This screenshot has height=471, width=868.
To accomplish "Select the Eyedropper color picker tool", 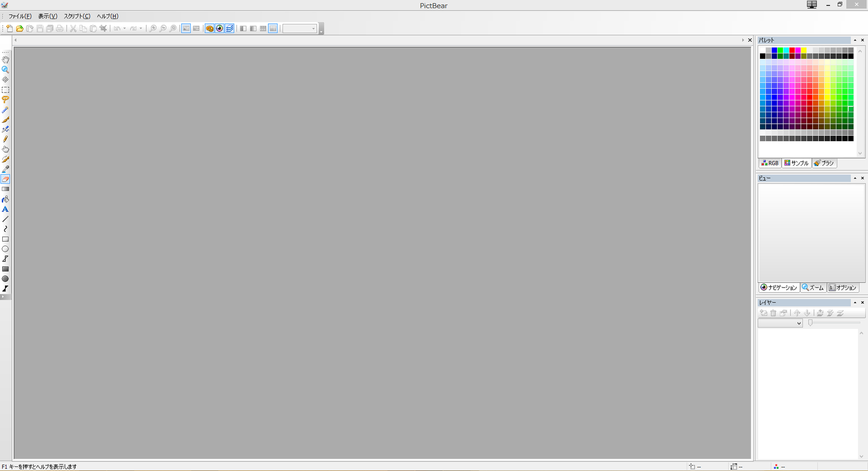I will click(6, 169).
